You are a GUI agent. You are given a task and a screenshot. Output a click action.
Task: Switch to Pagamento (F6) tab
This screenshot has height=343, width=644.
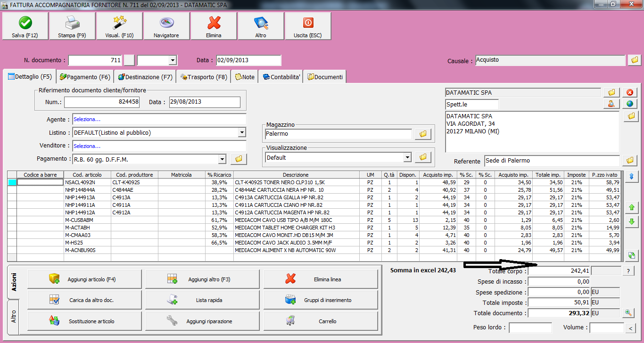tap(85, 77)
